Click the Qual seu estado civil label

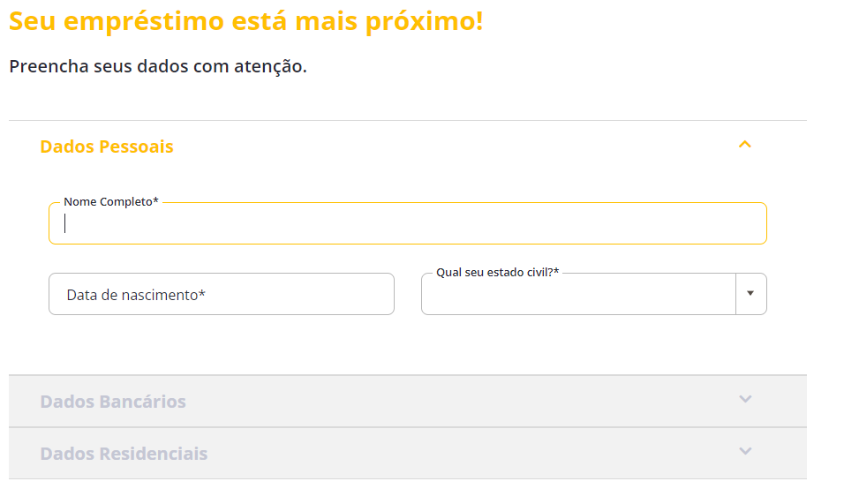point(497,273)
